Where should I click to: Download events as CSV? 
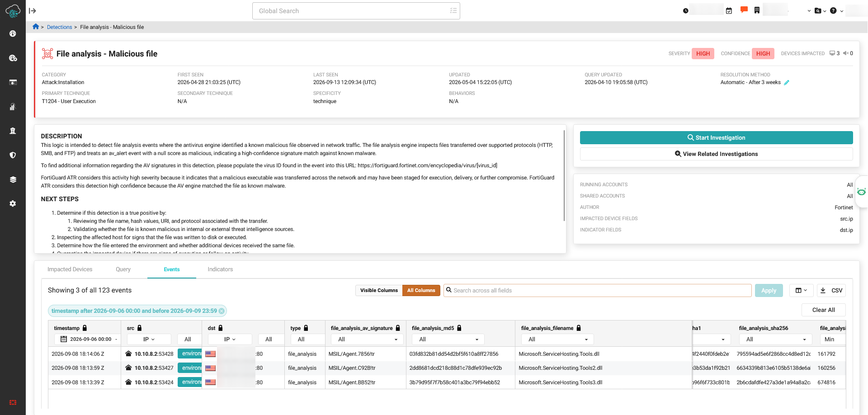pyautogui.click(x=831, y=291)
